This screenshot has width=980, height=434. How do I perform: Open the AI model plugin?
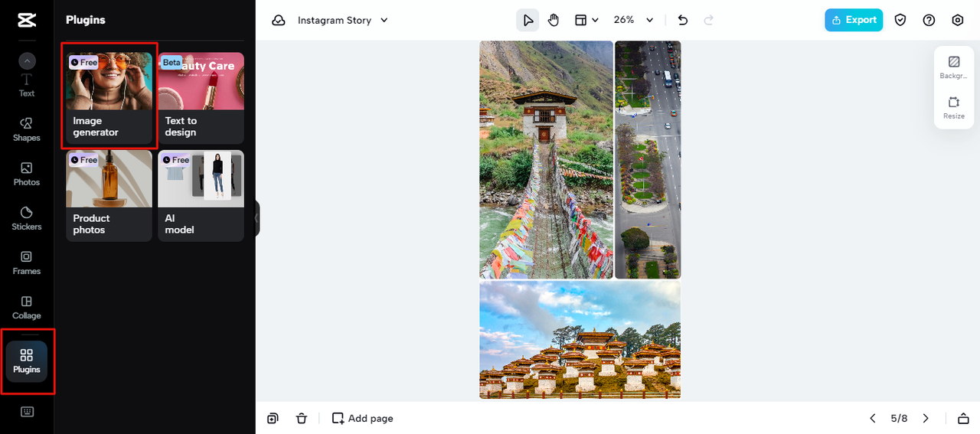pos(201,196)
